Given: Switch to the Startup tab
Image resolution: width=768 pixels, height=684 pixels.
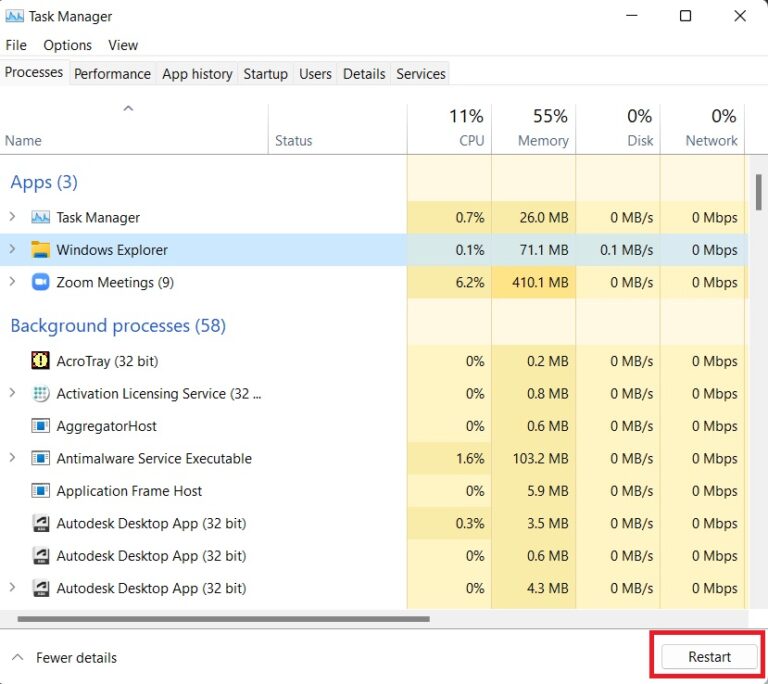Looking at the screenshot, I should coord(265,73).
